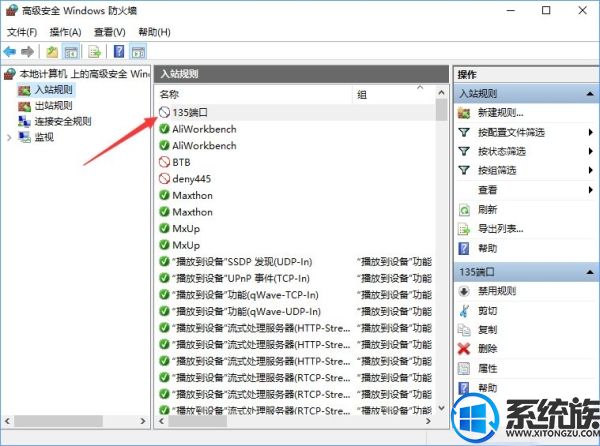Toggle the show/hide action pane toolbar icon
This screenshot has width=600, height=446.
pyautogui.click(x=138, y=52)
